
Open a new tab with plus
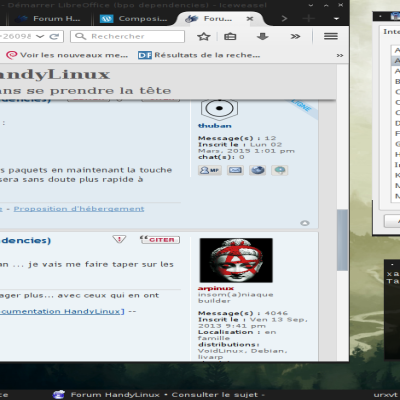point(309,19)
